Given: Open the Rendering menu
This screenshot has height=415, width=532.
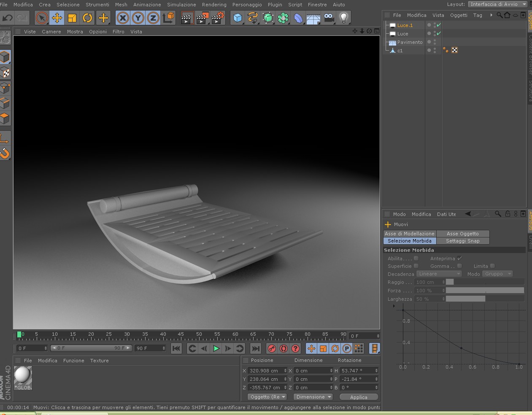Looking at the screenshot, I should (x=214, y=5).
